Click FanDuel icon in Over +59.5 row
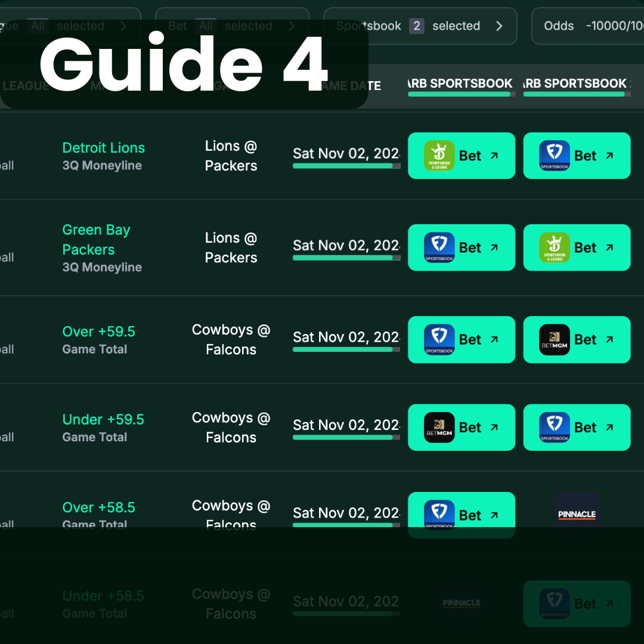 pyautogui.click(x=439, y=339)
